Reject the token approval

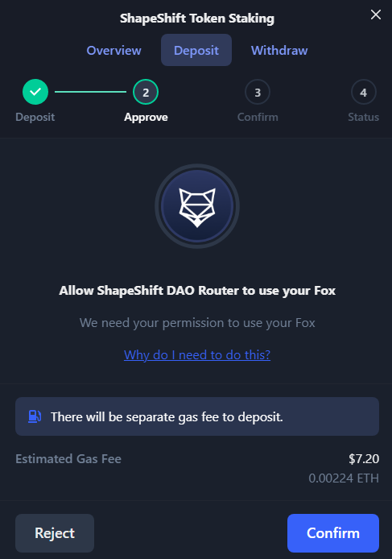55,533
